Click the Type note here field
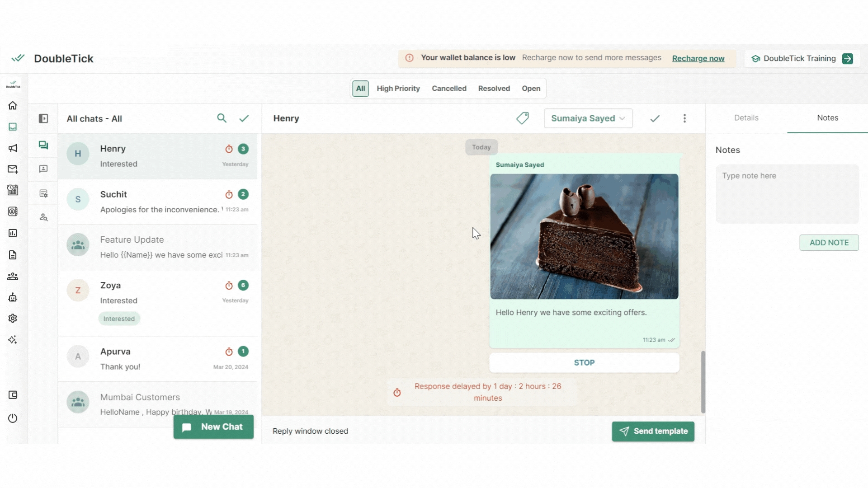Screen dimensions: 868x488 pos(787,193)
